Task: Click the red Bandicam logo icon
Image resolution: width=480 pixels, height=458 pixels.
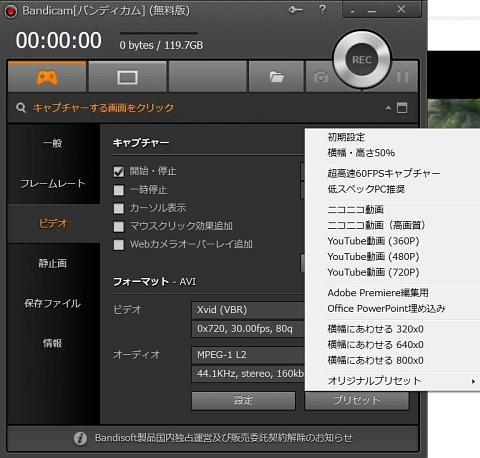Action: [x=11, y=11]
